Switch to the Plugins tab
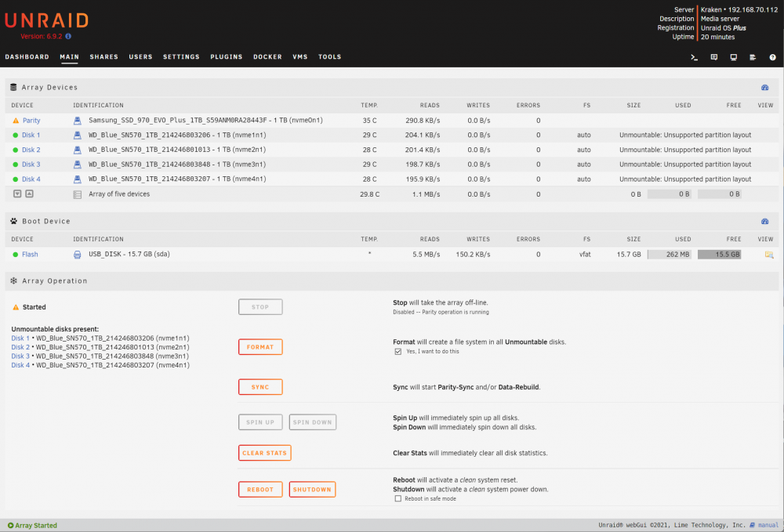Image resolution: width=784 pixels, height=532 pixels. pos(227,57)
